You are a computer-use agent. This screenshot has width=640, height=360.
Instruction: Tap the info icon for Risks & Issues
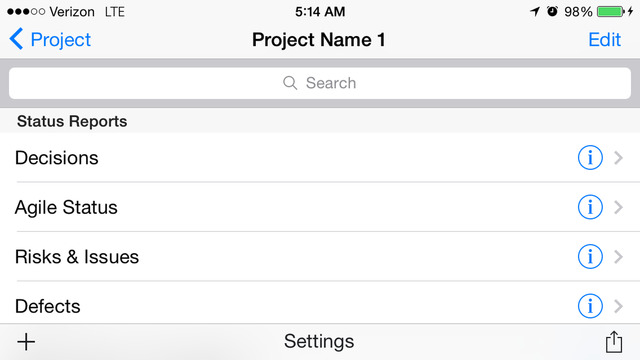click(x=590, y=256)
